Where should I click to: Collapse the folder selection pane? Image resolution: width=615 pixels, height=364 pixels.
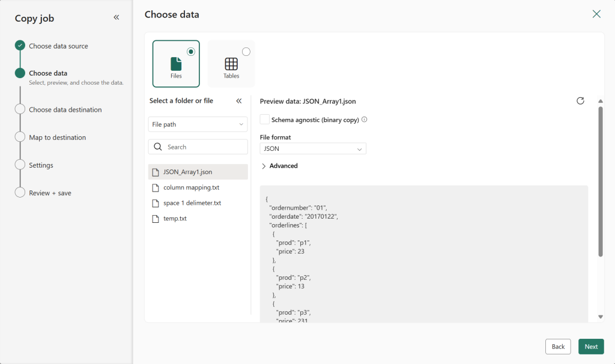[x=238, y=101]
